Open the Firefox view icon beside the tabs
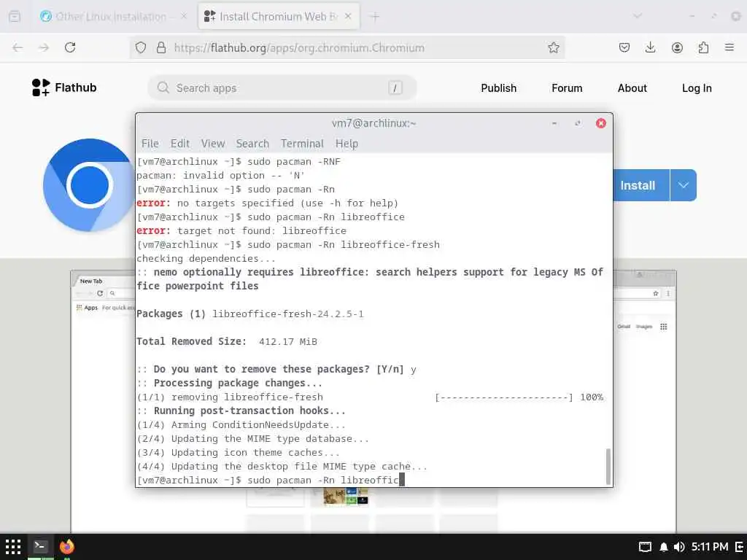The height and width of the screenshot is (560, 747). (x=15, y=17)
